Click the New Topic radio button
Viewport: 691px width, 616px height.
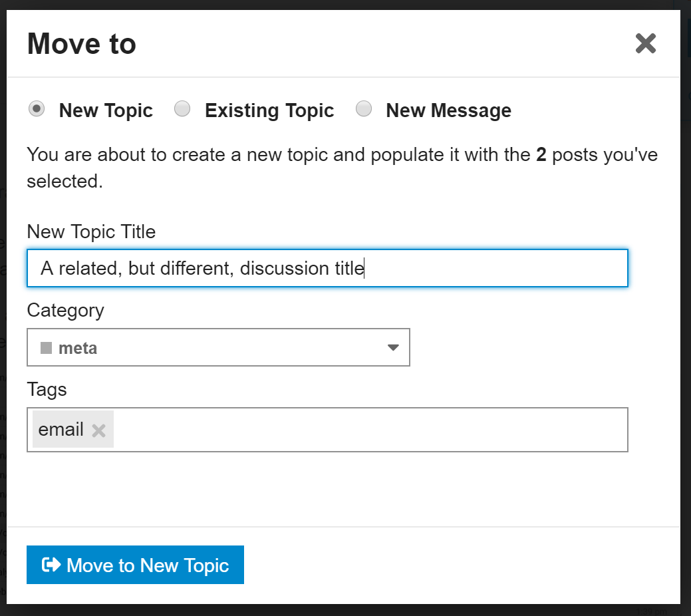pyautogui.click(x=37, y=109)
